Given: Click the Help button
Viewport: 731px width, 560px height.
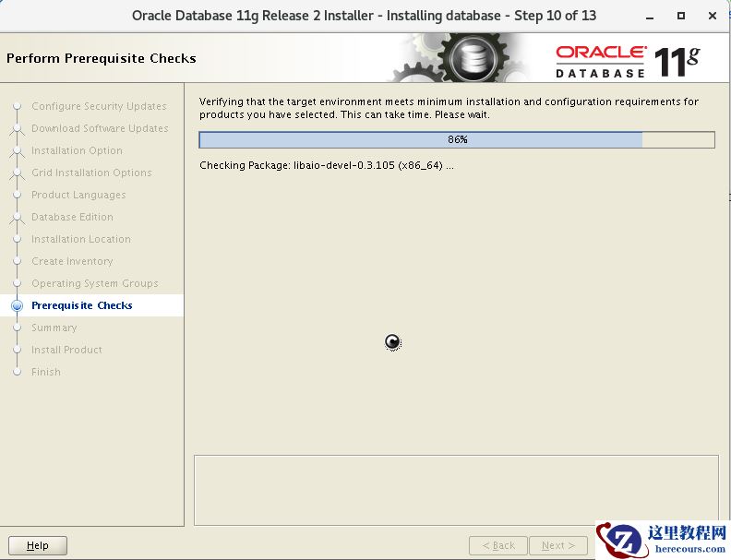Looking at the screenshot, I should click(x=38, y=545).
